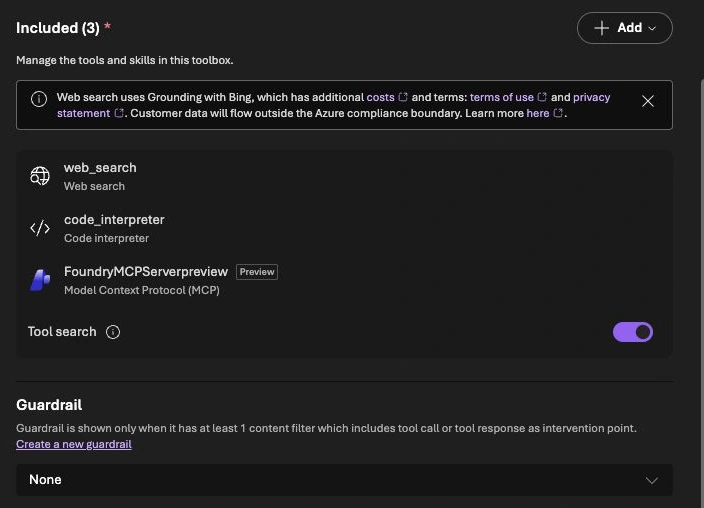Viewport: 704px width, 508px height.
Task: Click the Model Context Protocol (MCP) text
Action: (x=142, y=291)
